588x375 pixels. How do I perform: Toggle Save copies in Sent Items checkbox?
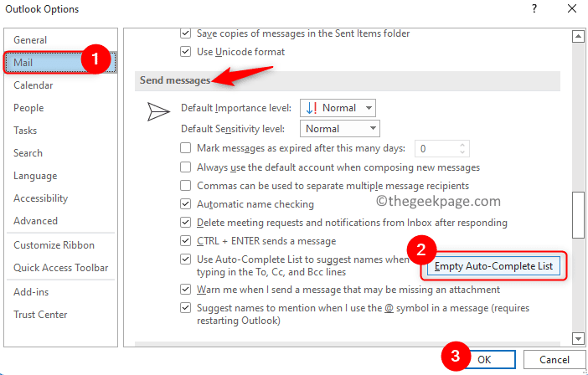pos(185,33)
